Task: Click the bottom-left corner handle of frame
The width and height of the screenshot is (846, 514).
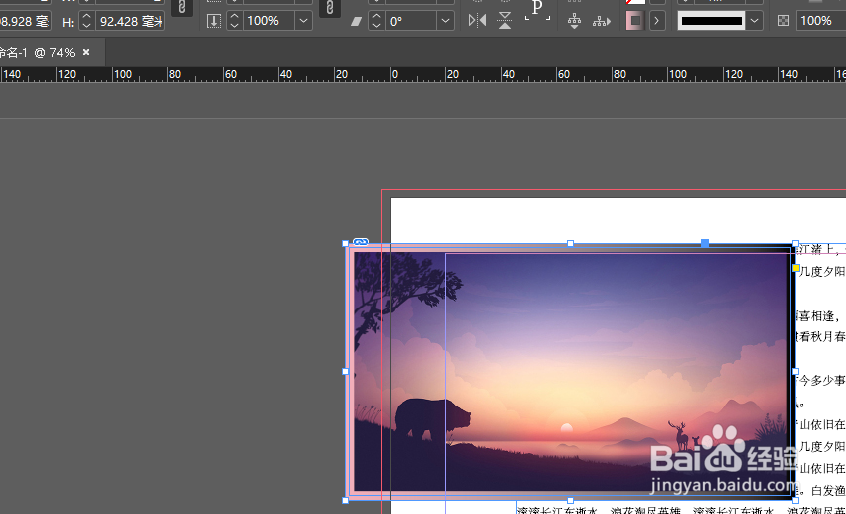Action: point(346,501)
